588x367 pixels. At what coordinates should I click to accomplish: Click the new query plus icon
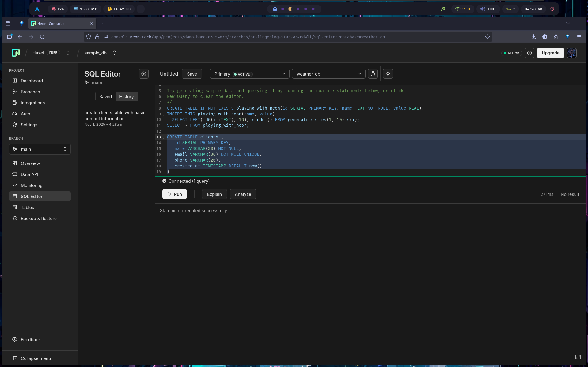[143, 74]
